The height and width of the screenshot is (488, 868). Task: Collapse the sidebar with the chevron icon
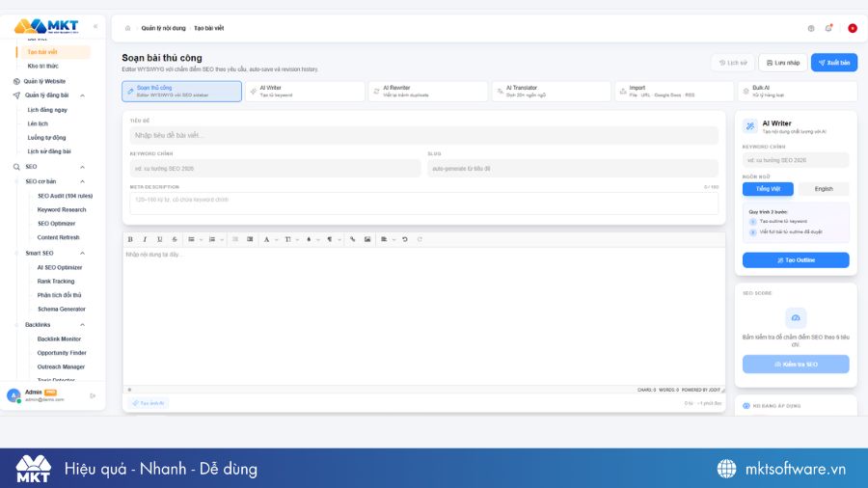pyautogui.click(x=95, y=26)
